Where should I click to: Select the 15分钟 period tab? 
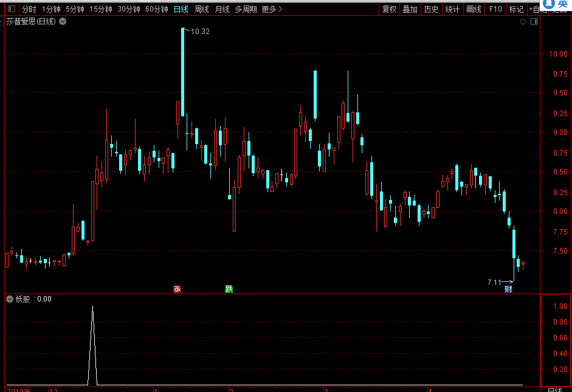click(x=101, y=9)
